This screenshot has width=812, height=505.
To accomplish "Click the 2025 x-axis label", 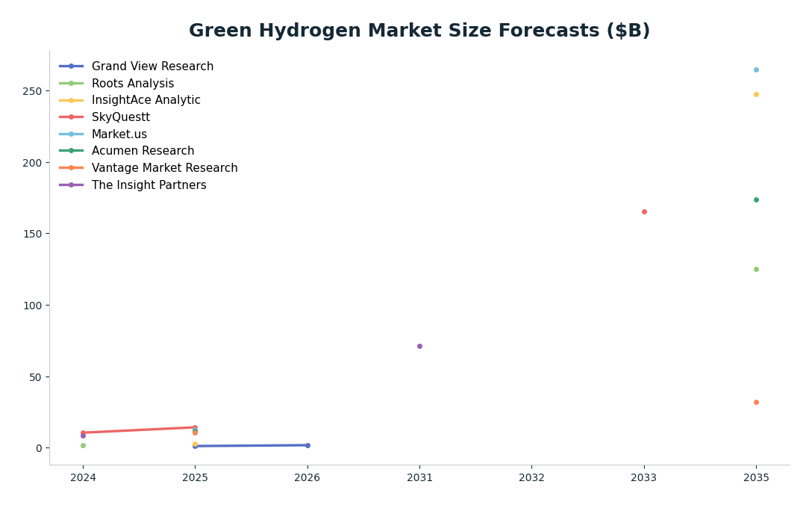I will pyautogui.click(x=196, y=477).
